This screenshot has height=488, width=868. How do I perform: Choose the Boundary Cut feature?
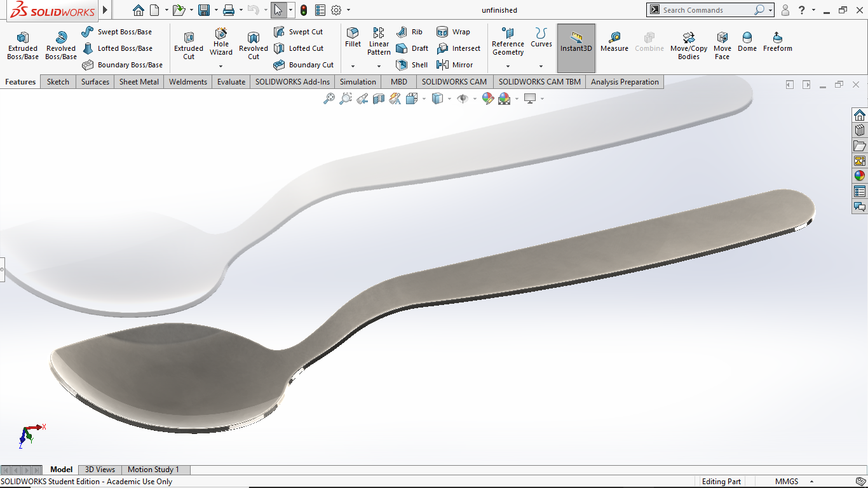click(303, 65)
